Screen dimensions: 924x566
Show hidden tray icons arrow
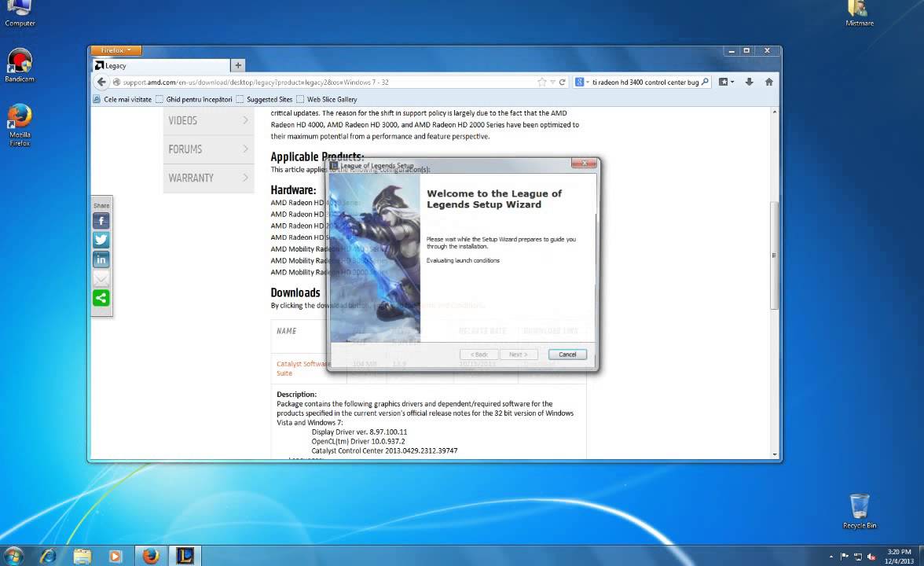click(x=831, y=556)
